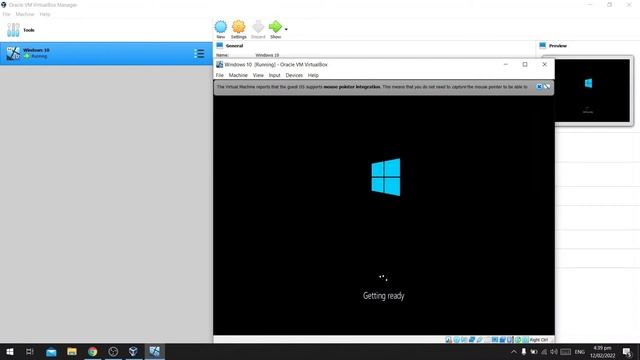Screen dimensions: 640x360
Task: Open Google Chrome from taskbar
Action: pyautogui.click(x=93, y=351)
